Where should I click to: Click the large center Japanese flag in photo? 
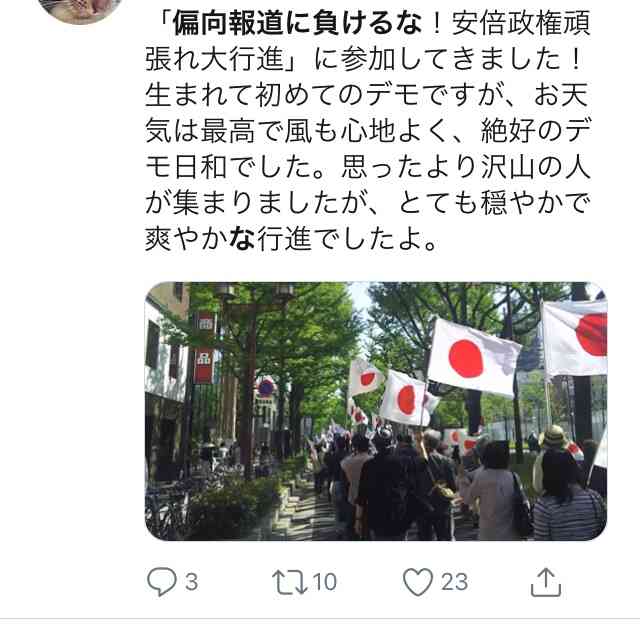473,358
